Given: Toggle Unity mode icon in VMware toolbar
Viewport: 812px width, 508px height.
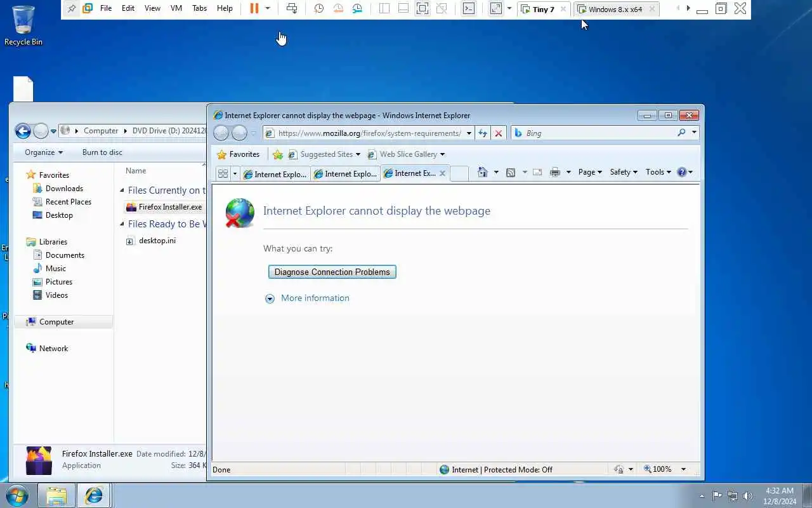Looking at the screenshot, I should (442, 8).
